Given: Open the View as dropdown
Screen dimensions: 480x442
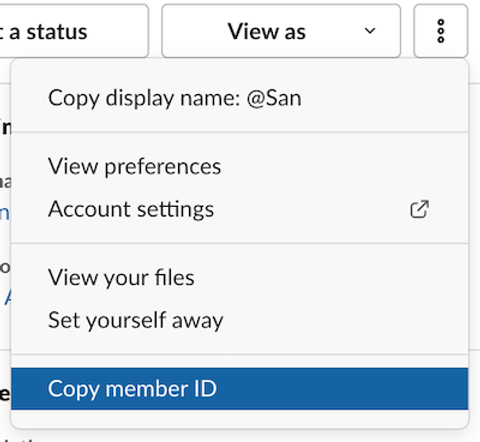Looking at the screenshot, I should point(281,31).
